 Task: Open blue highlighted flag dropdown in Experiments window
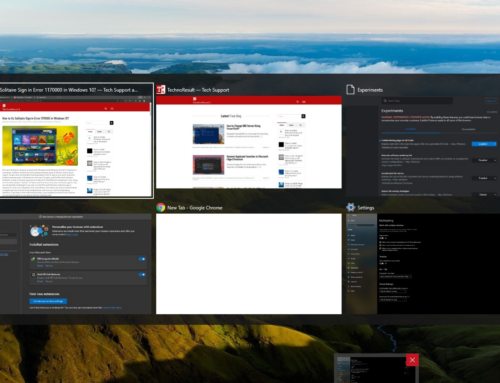tap(484, 144)
